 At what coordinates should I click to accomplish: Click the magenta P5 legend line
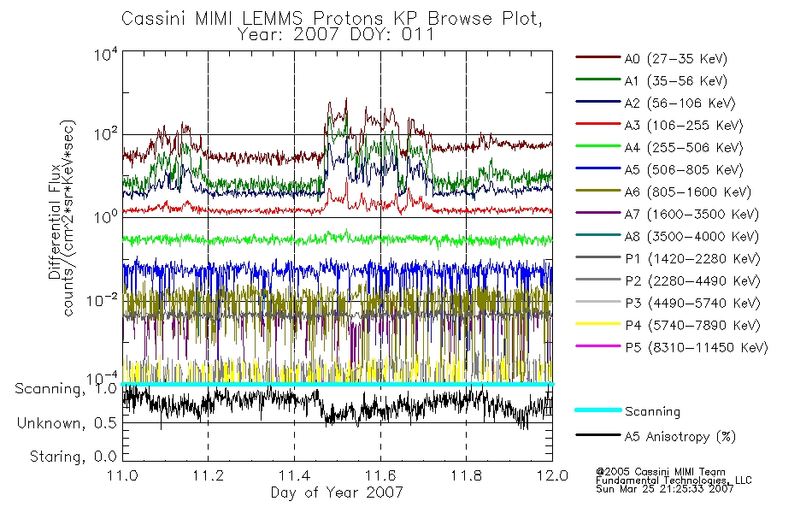[x=597, y=345]
